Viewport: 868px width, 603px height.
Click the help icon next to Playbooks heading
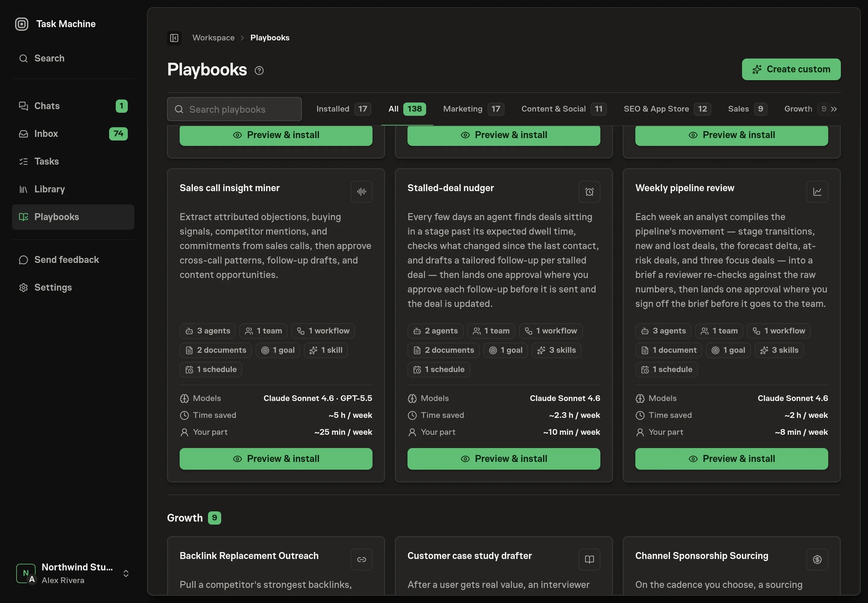tap(259, 71)
